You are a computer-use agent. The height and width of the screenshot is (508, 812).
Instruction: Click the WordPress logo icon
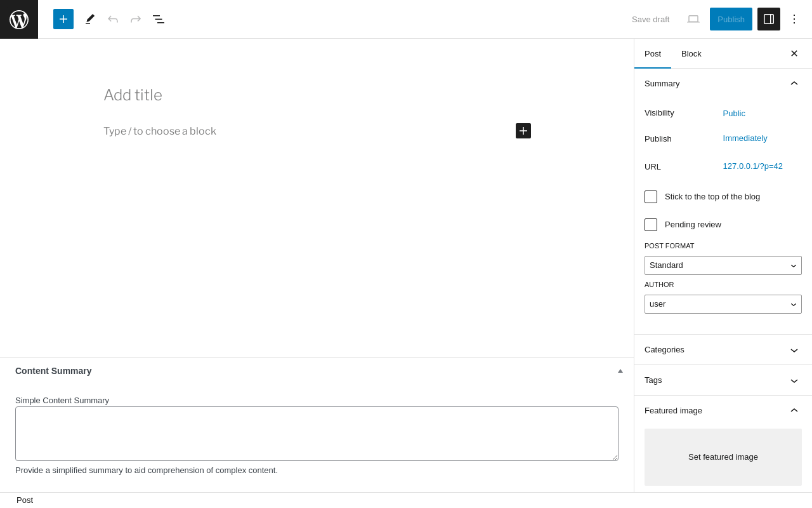19,19
